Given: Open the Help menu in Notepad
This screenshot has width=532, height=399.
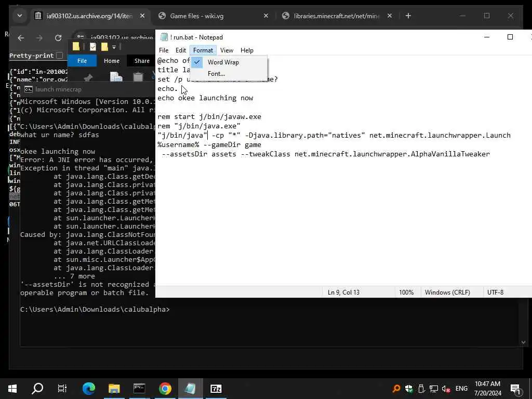Looking at the screenshot, I should pos(247,50).
